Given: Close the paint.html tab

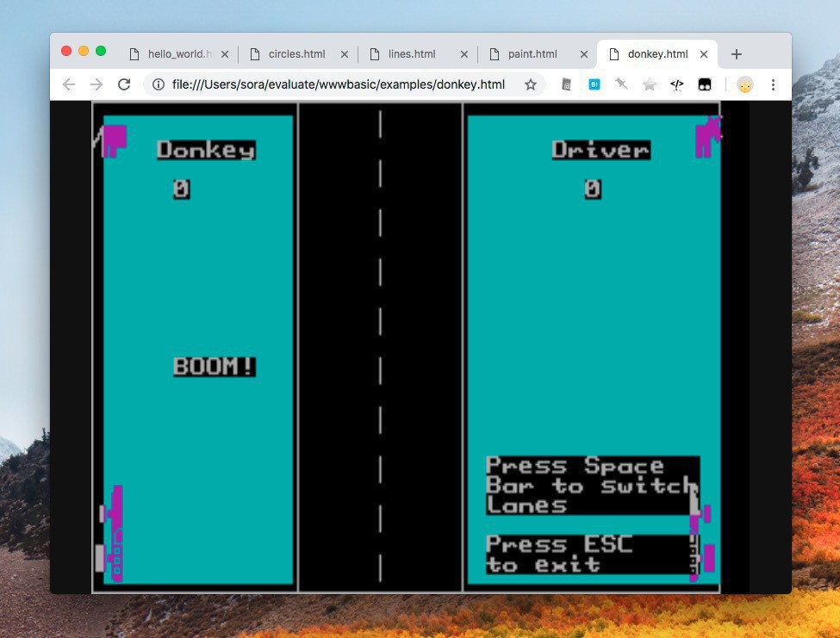Looking at the screenshot, I should (x=584, y=54).
